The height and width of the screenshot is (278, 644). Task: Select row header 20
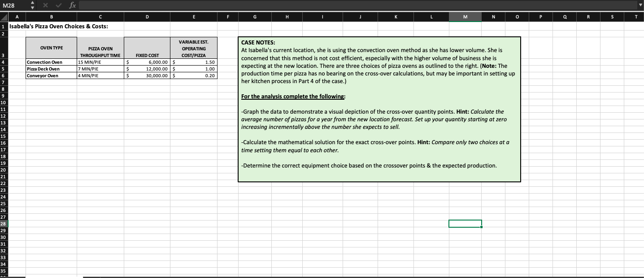point(4,170)
